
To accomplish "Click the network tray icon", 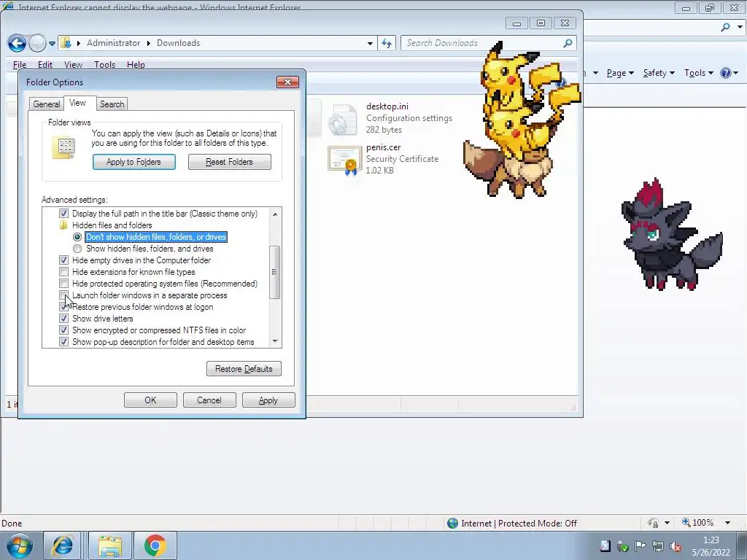I will click(658, 546).
